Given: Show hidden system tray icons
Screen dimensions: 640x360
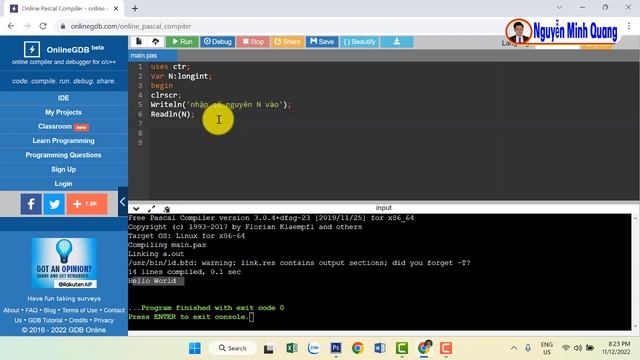Looking at the screenshot, I should click(x=514, y=348).
